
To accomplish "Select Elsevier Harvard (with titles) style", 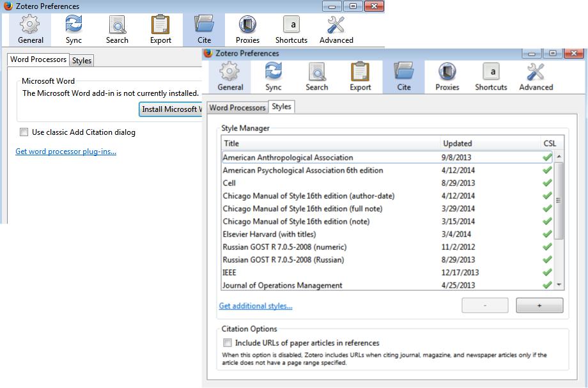I will pos(387,234).
